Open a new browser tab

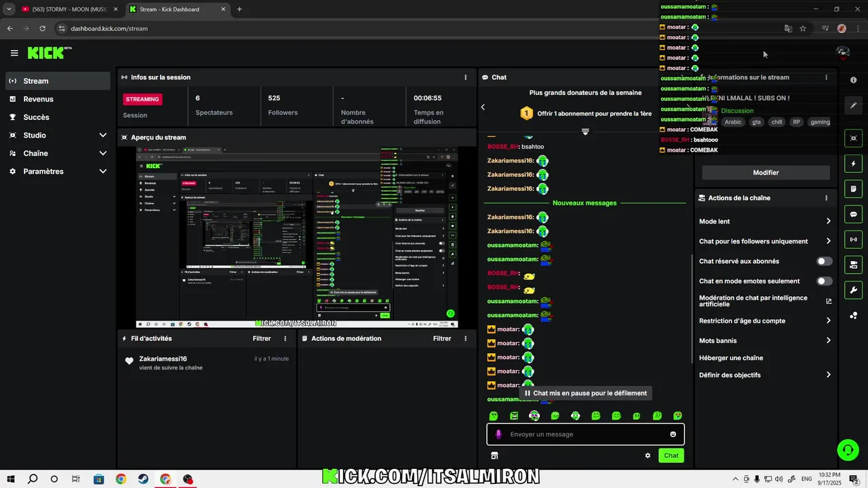(x=239, y=9)
